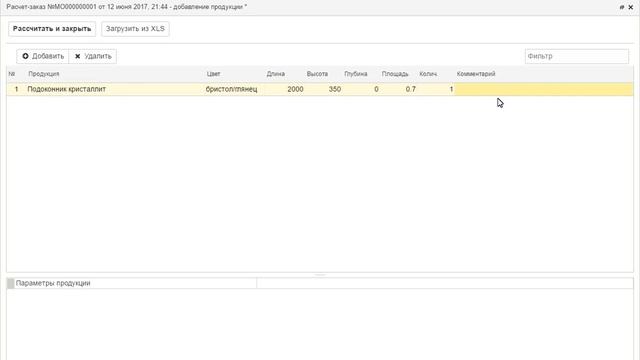This screenshot has height=360, width=640.
Task: Click the 'Длина' column header
Action: [x=276, y=74]
